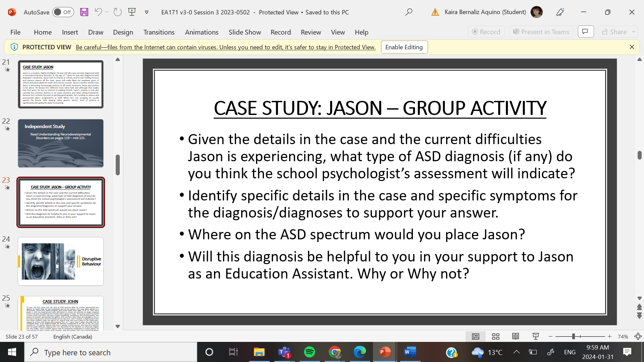Toggle AutoSave switch

(63, 12)
